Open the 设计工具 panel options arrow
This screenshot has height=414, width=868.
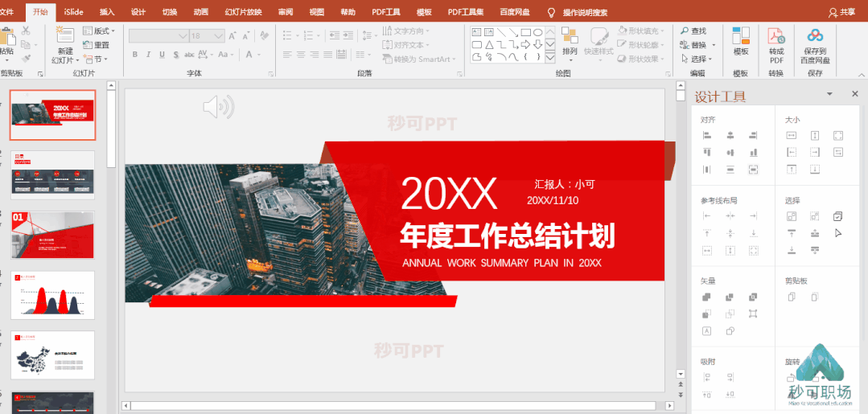pos(829,94)
